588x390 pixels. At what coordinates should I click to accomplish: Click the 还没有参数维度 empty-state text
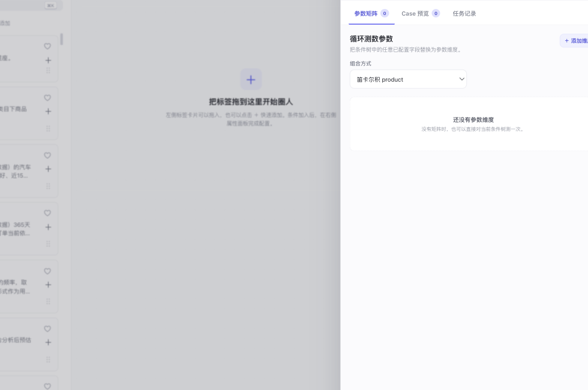(x=473, y=119)
